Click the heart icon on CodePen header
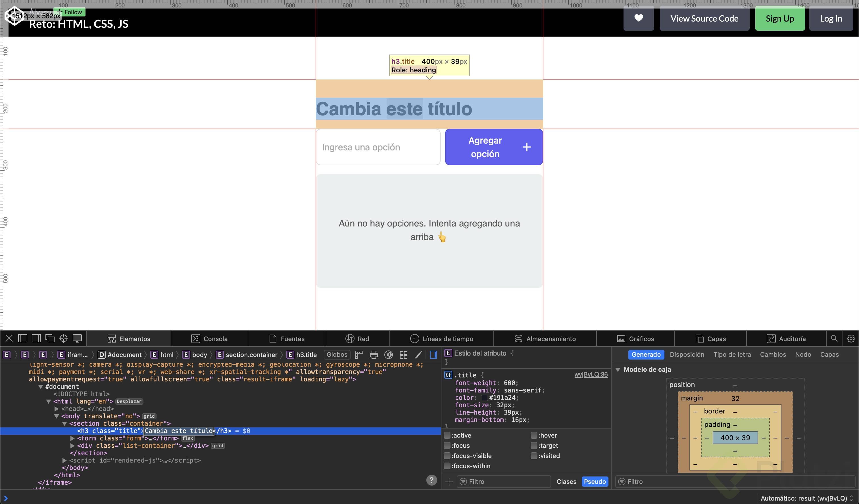Screen dimensions: 859x504 [x=639, y=18]
